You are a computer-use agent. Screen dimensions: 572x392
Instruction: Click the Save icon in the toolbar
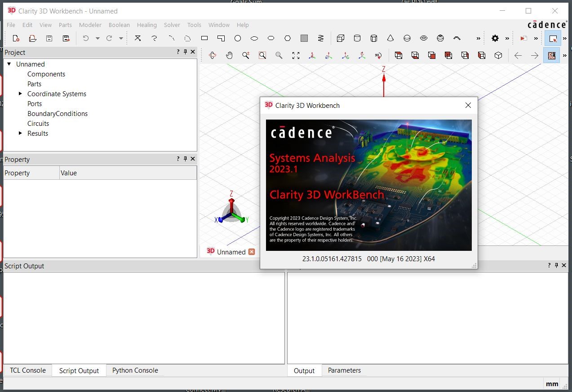pyautogui.click(x=49, y=39)
